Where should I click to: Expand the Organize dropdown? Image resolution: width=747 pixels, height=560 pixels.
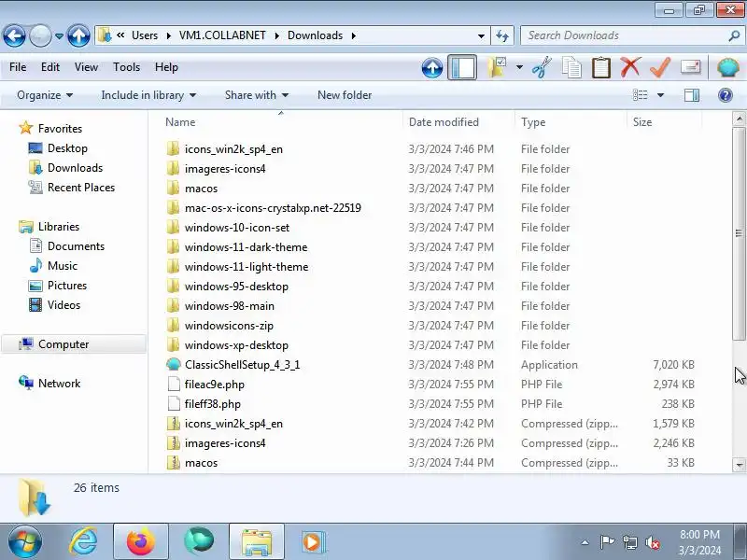click(x=45, y=95)
